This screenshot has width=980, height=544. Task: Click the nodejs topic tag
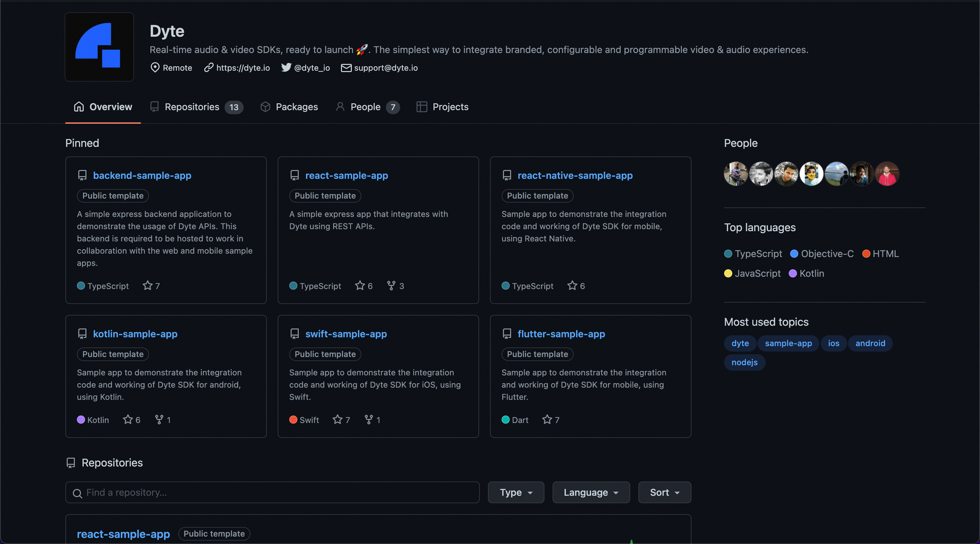click(744, 362)
